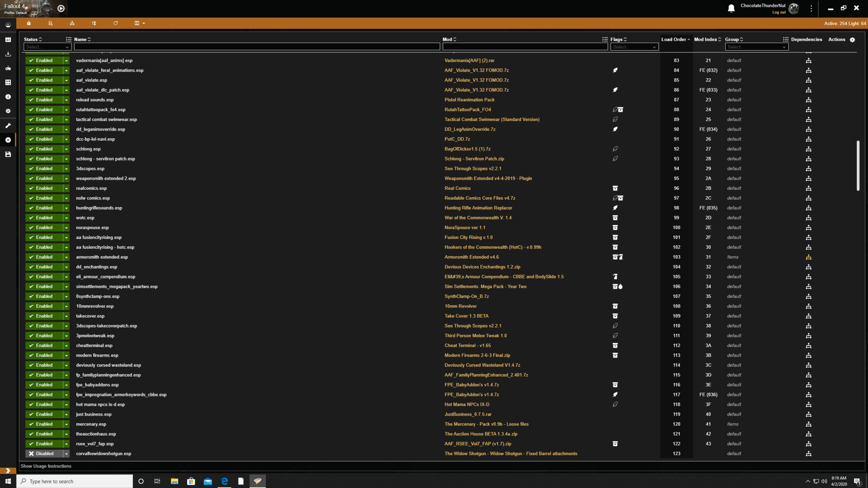Click the flag icon for realcomics.esp
The height and width of the screenshot is (488, 868).
[x=615, y=188]
